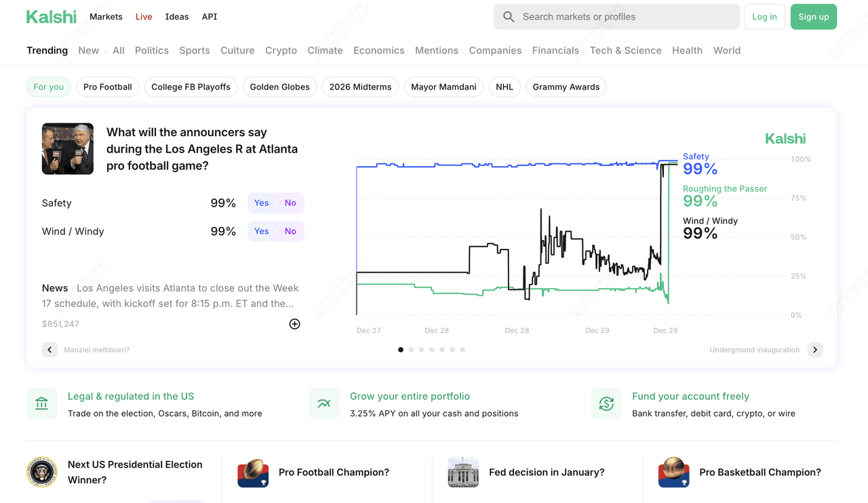Viewport: 868px width, 503px height.
Task: Focus the Search markets or profiles field
Action: [624, 17]
